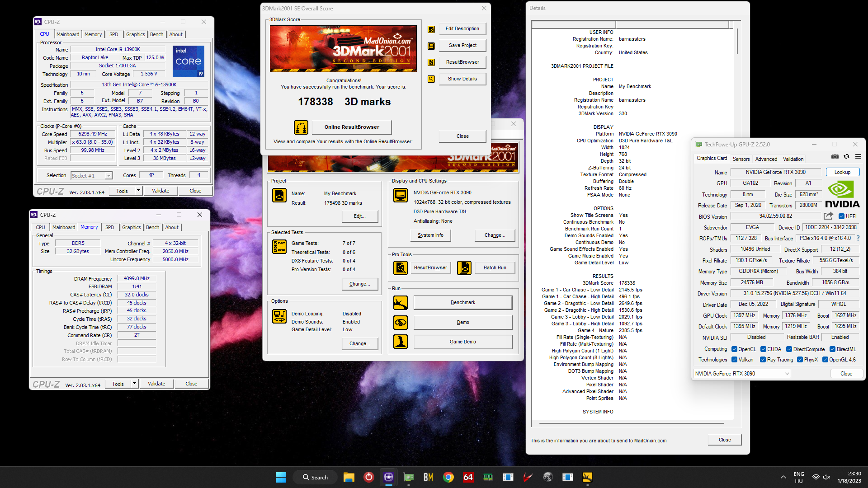
Task: Open File Explorer from the taskbar
Action: tap(349, 477)
